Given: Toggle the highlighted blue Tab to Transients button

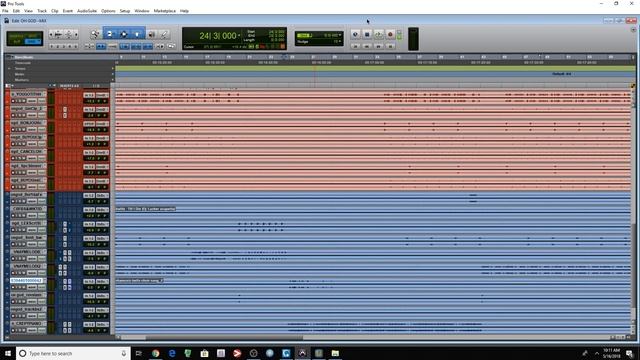Looking at the screenshot, I should pyautogui.click(x=101, y=47).
